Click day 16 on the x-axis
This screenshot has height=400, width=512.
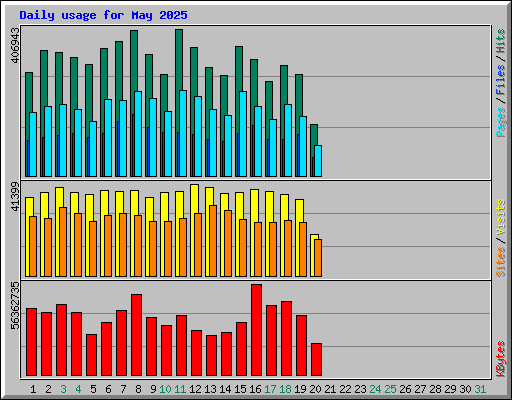point(255,389)
